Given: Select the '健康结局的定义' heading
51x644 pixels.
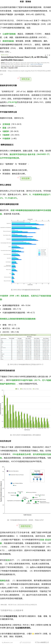Looking at the screenshot, I should pyautogui.click(x=7, y=145).
